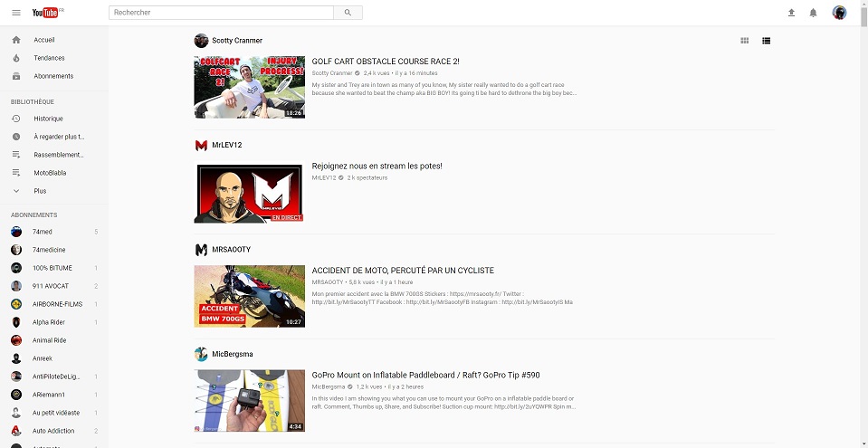Click Scotty Cranmer name under video title
868x448 pixels.
pos(331,73)
